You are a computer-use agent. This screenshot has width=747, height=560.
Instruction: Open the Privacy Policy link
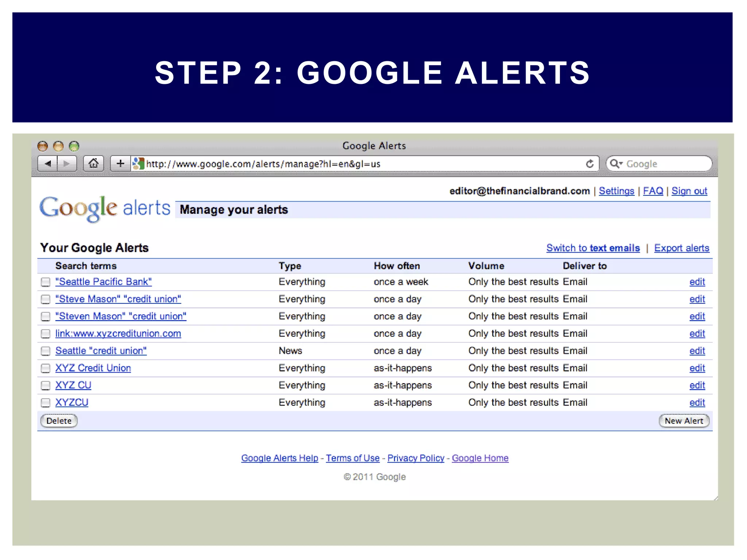[x=416, y=458]
